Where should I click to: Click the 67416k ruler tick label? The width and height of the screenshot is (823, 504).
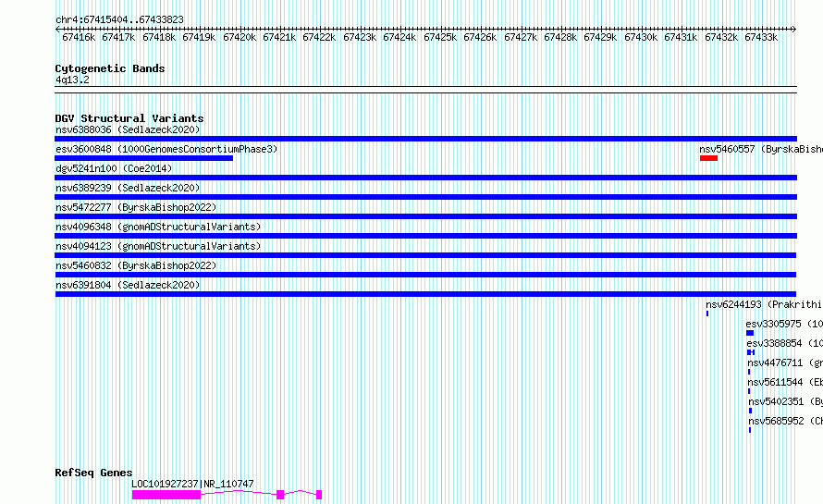pos(79,38)
